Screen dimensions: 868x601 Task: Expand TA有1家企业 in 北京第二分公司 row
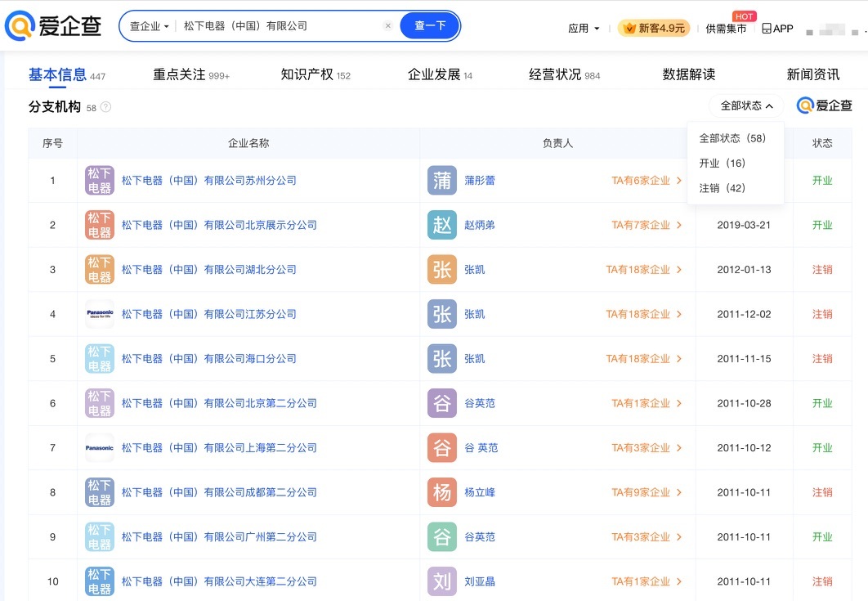(x=646, y=403)
